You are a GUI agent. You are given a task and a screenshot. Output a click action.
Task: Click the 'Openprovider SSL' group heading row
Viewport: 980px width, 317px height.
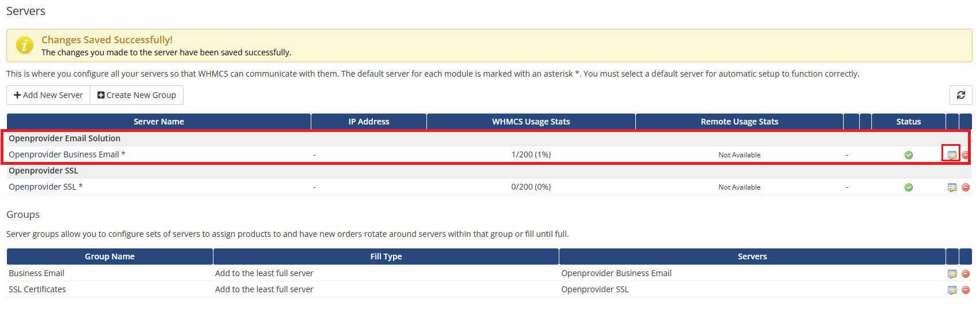489,171
